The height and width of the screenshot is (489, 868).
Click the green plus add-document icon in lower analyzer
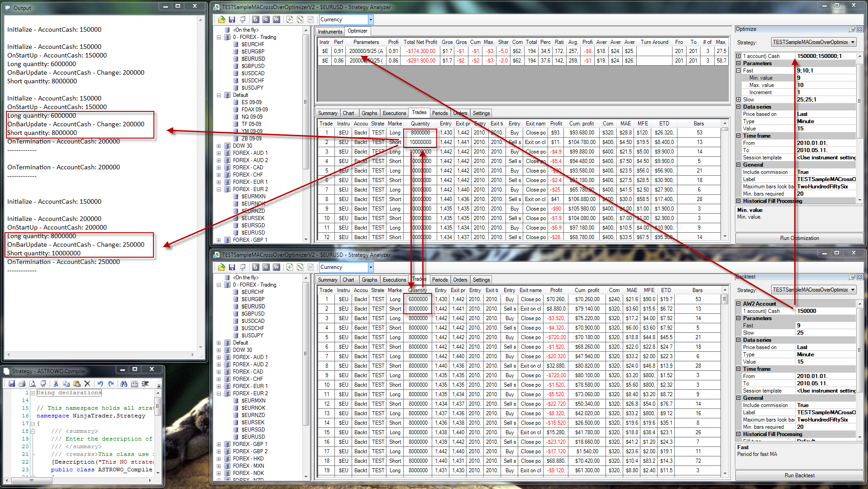[x=290, y=267]
